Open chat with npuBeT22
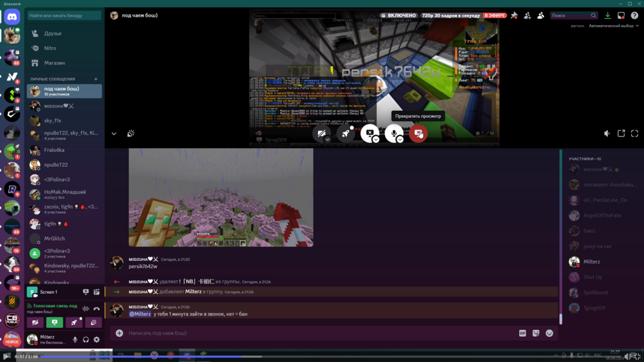This screenshot has height=362, width=644. coord(64,165)
